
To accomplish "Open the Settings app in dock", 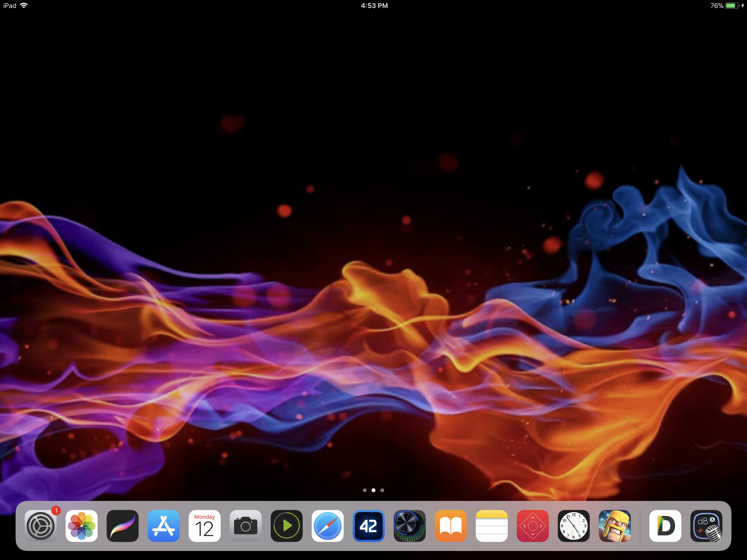I will point(40,526).
